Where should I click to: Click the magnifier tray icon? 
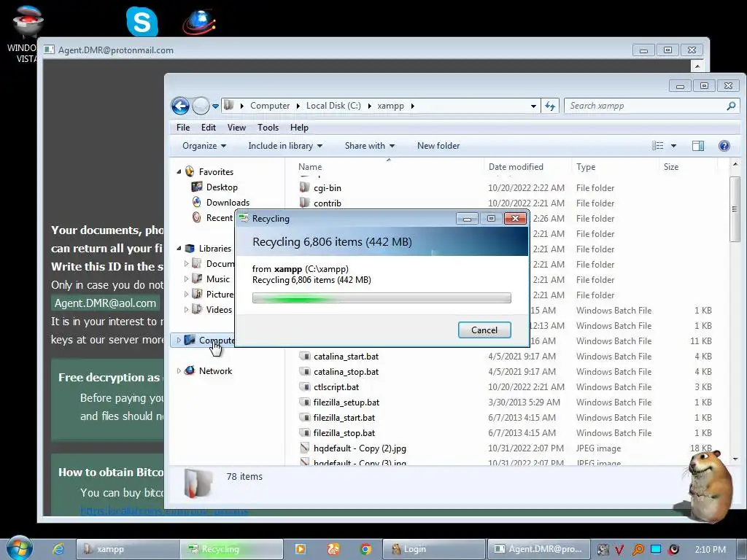click(638, 550)
